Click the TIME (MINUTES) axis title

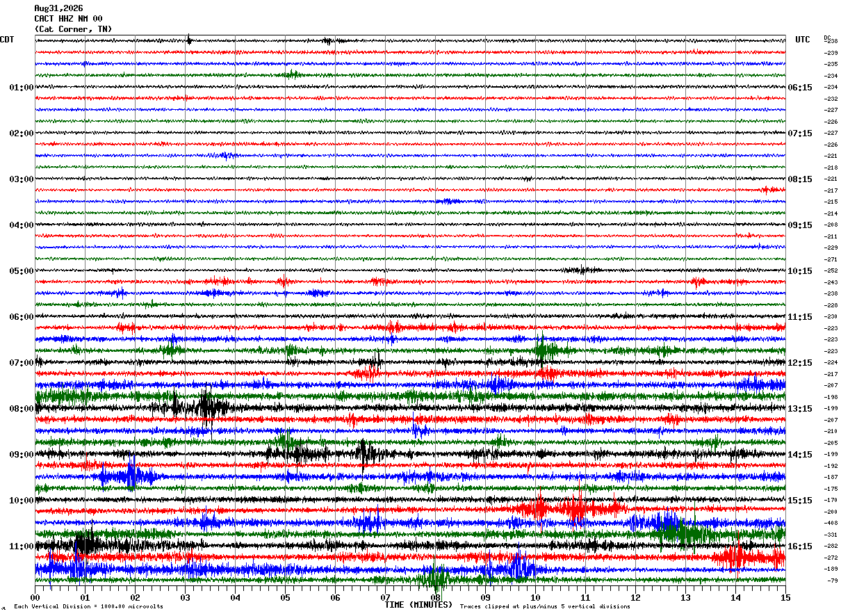(418, 605)
